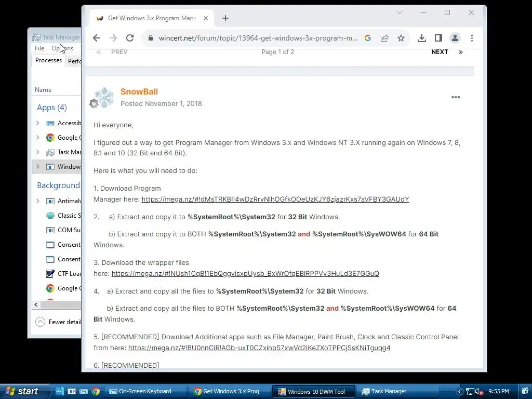Click Chrome quick launch icon on taskbar
Screen dimensions: 532x399
coord(96,391)
